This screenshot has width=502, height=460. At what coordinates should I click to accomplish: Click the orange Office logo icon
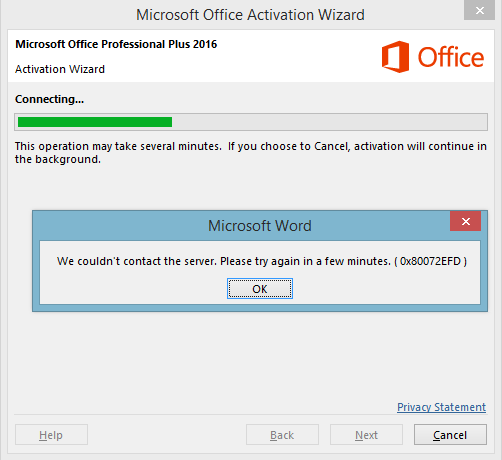395,57
